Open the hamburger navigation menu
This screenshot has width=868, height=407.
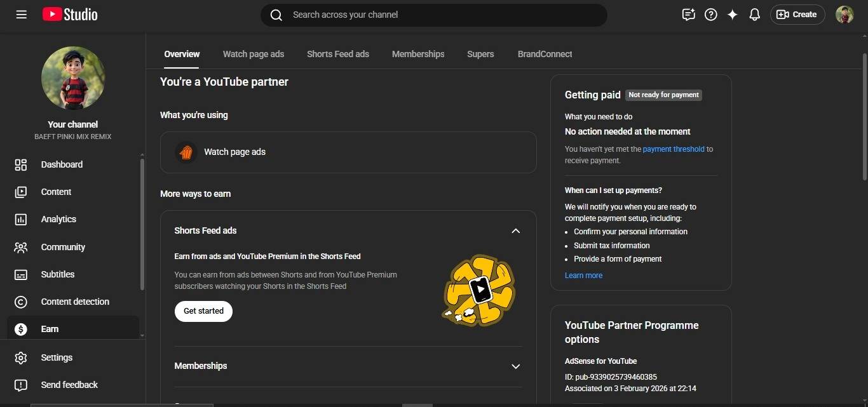pos(21,15)
